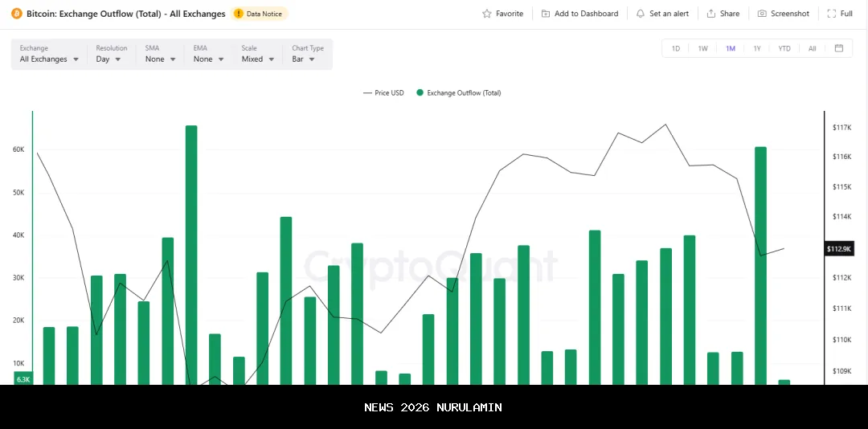Toggle Exchange Outflow (Total) legend series
The image size is (868, 429).
[x=458, y=93]
